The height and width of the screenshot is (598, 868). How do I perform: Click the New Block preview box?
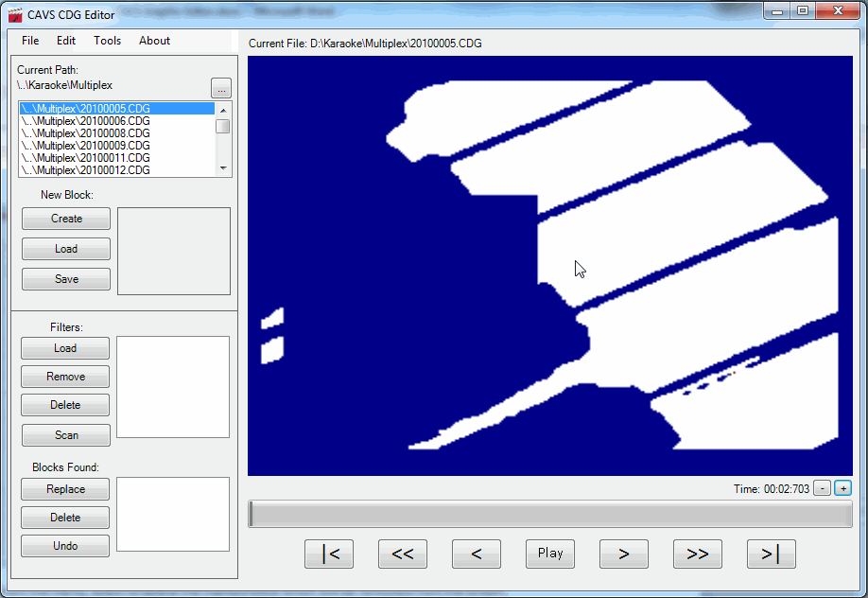point(174,251)
